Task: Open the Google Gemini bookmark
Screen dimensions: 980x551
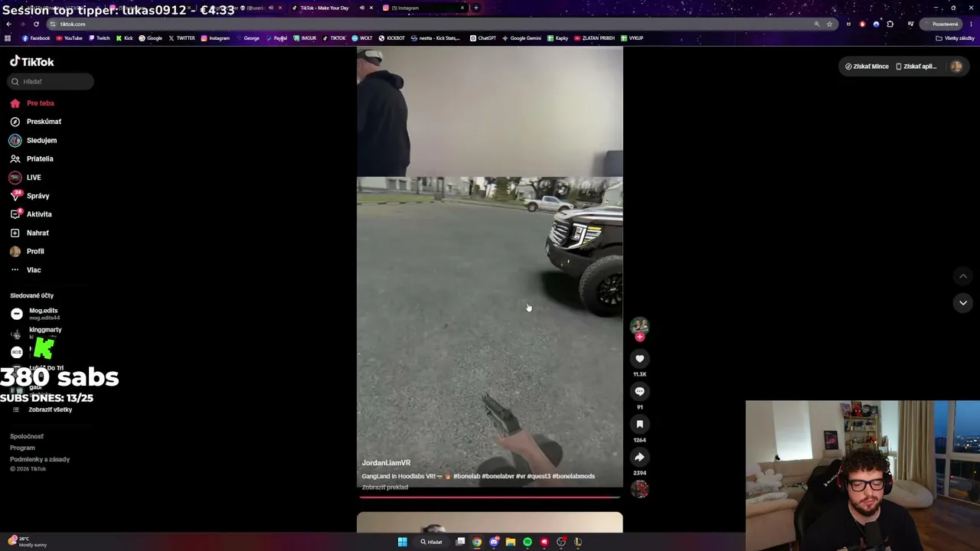Action: [521, 38]
